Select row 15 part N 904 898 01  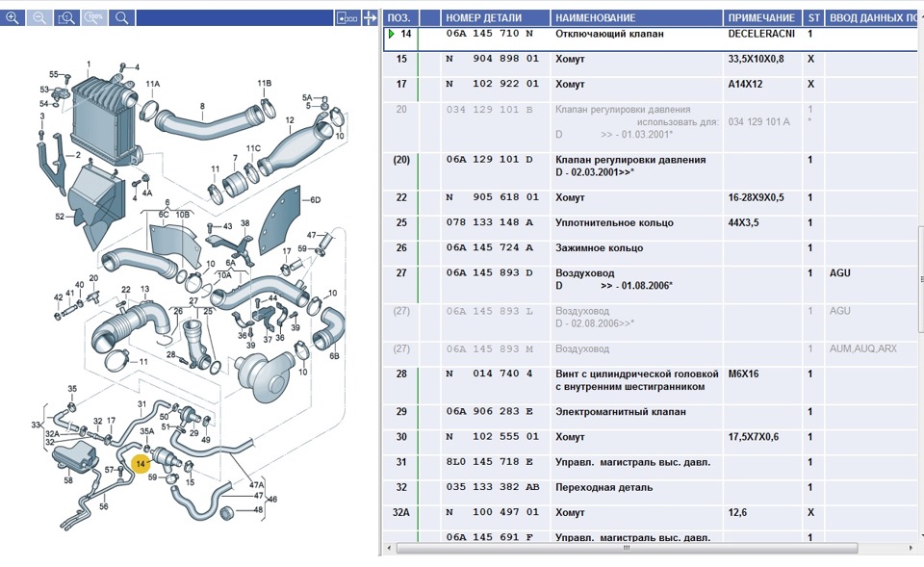(492, 59)
